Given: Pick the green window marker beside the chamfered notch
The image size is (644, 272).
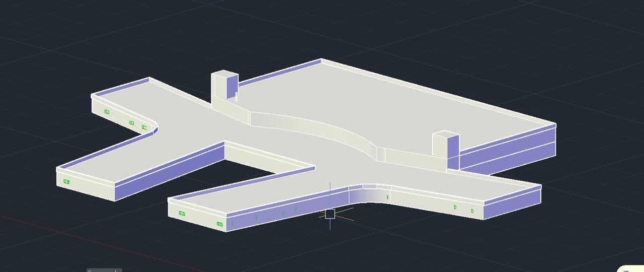Looking at the screenshot, I should tap(144, 127).
